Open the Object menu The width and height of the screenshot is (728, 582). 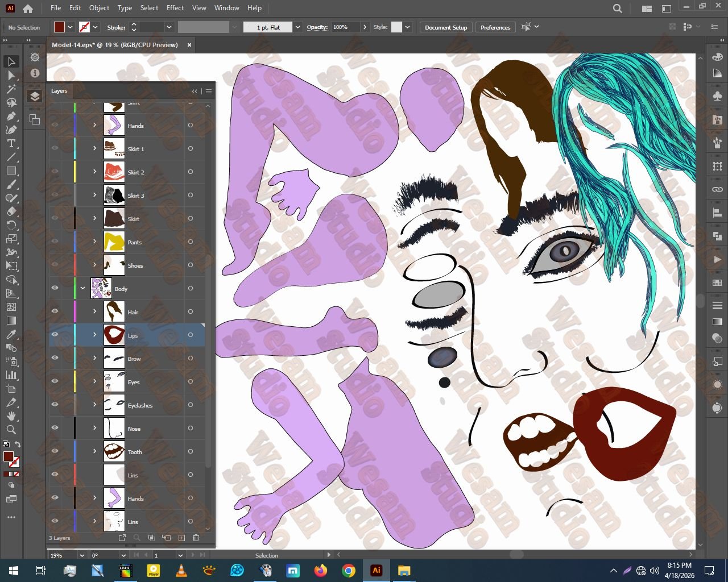click(x=99, y=8)
